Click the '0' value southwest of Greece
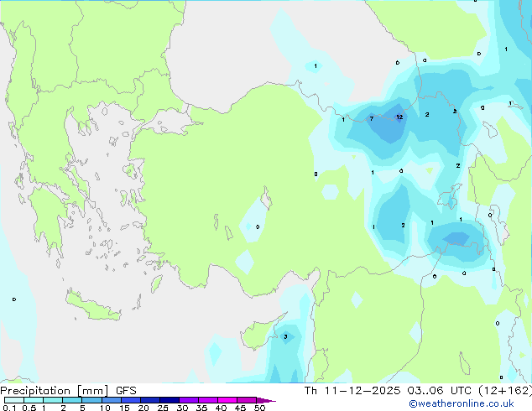Viewport: 532px width, 411px height. click(x=14, y=299)
